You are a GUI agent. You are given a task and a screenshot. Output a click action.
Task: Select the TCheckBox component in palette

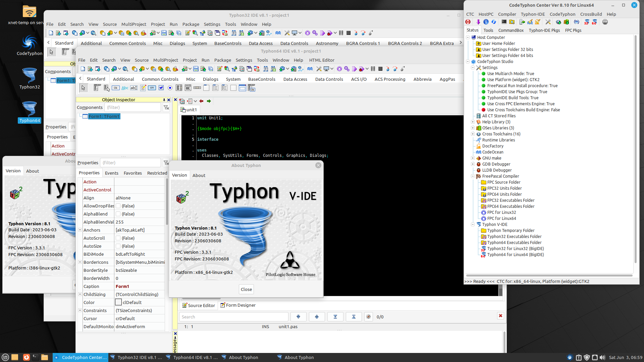click(161, 88)
